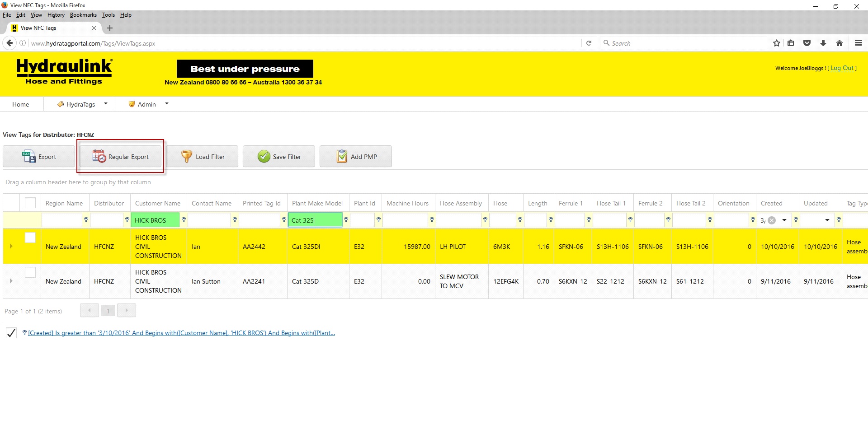Open Printed Tag Id filter condition icon

[x=284, y=220]
